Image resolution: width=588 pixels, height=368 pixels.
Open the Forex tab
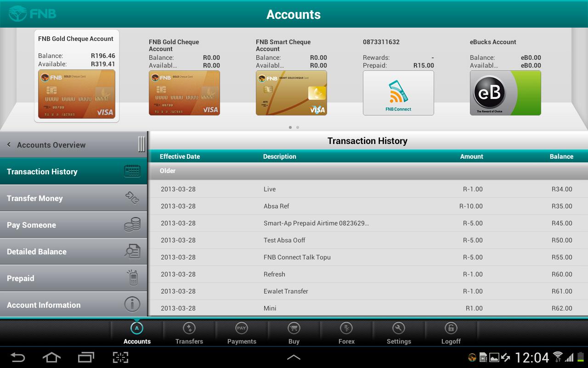346,333
